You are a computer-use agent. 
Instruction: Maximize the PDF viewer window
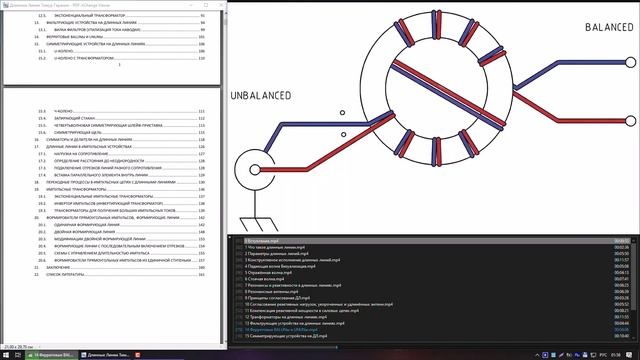click(206, 5)
